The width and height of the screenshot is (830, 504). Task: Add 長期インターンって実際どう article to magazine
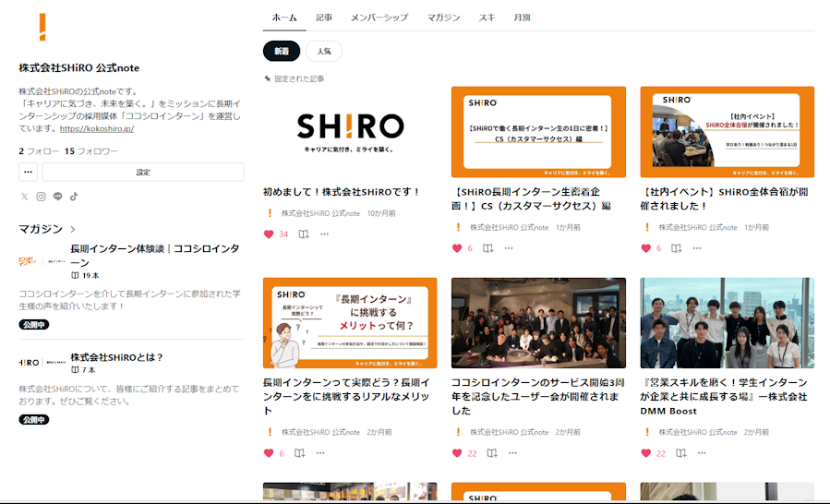299,452
